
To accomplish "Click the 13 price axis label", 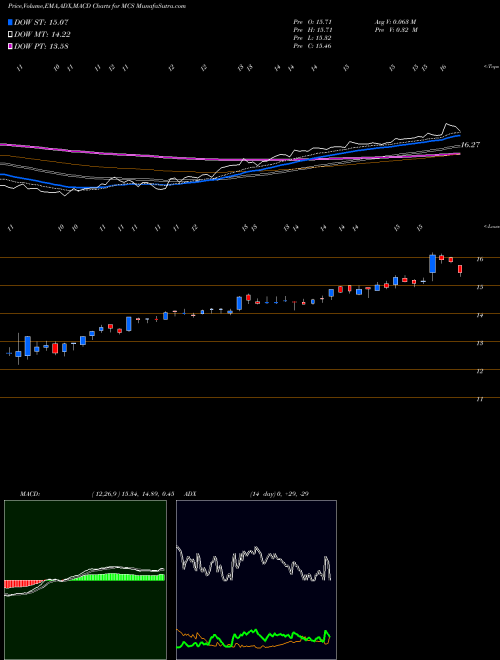I will click(x=480, y=343).
